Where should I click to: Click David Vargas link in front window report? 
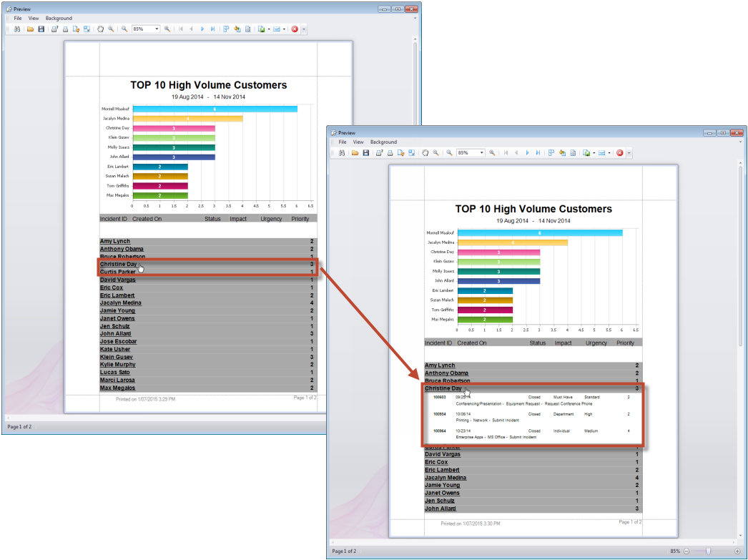point(443,454)
